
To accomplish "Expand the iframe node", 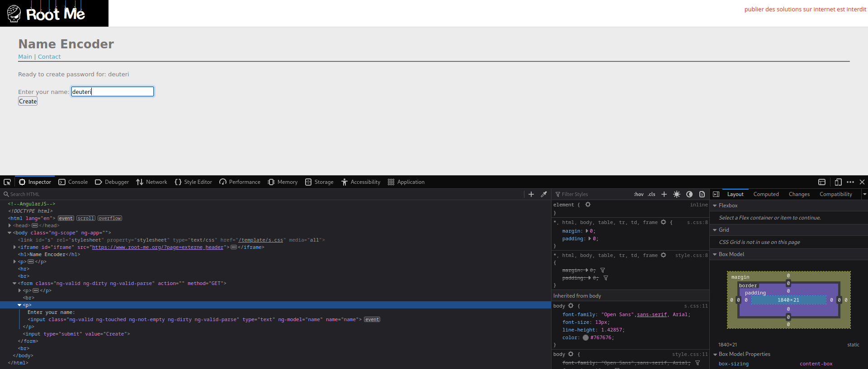I will 14,247.
